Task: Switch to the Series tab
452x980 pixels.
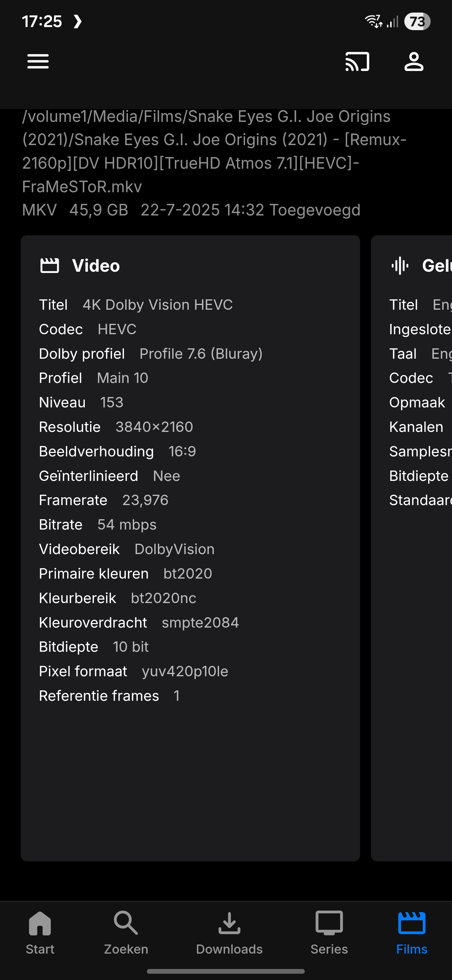Action: [x=329, y=932]
